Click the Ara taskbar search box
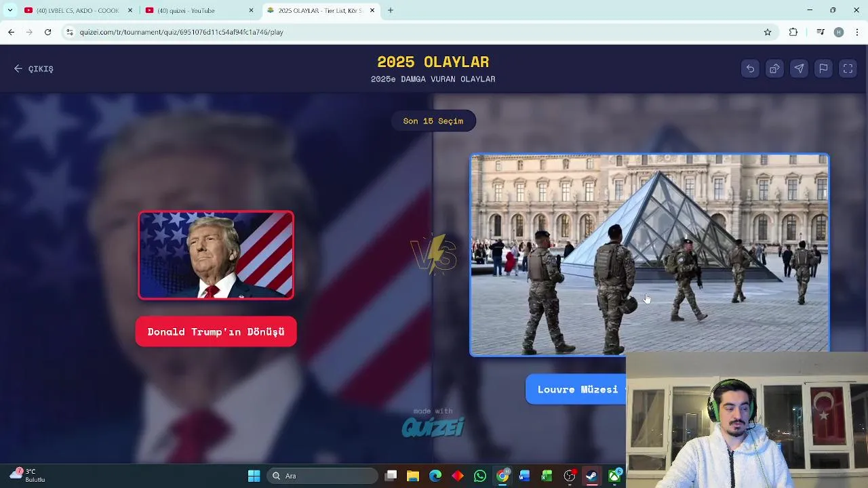The width and height of the screenshot is (868, 488). 322,476
